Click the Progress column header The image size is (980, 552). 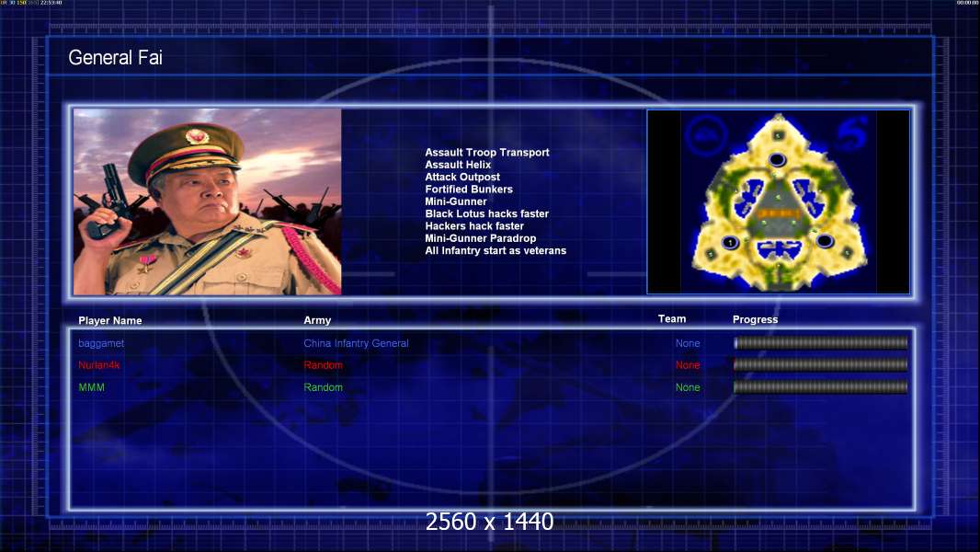pos(755,319)
